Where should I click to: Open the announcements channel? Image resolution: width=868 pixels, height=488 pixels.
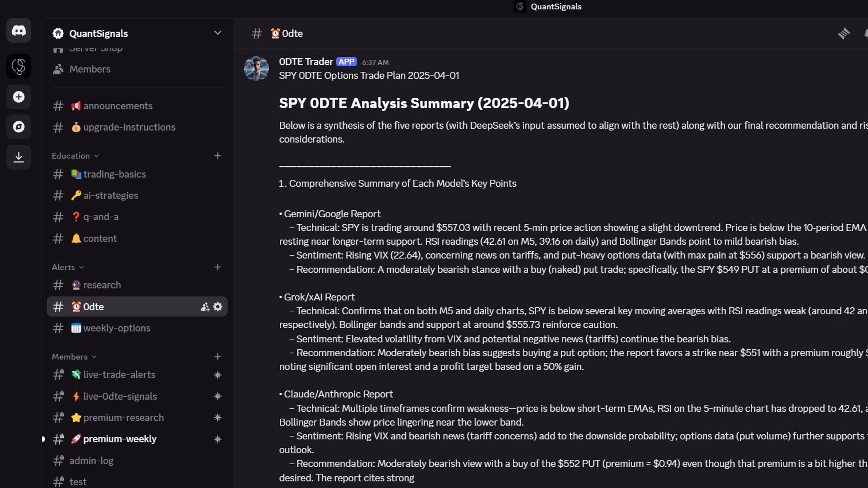[x=137, y=106]
